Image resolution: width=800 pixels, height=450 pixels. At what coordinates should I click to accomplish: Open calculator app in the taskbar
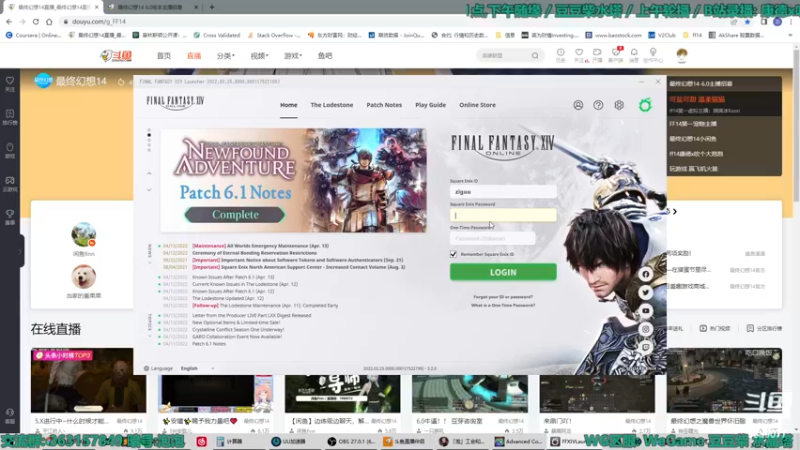coord(230,441)
